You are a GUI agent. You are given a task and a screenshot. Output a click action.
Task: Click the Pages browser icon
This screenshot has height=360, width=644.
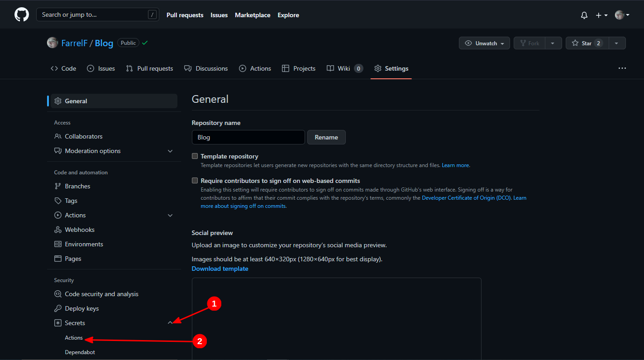pos(58,259)
